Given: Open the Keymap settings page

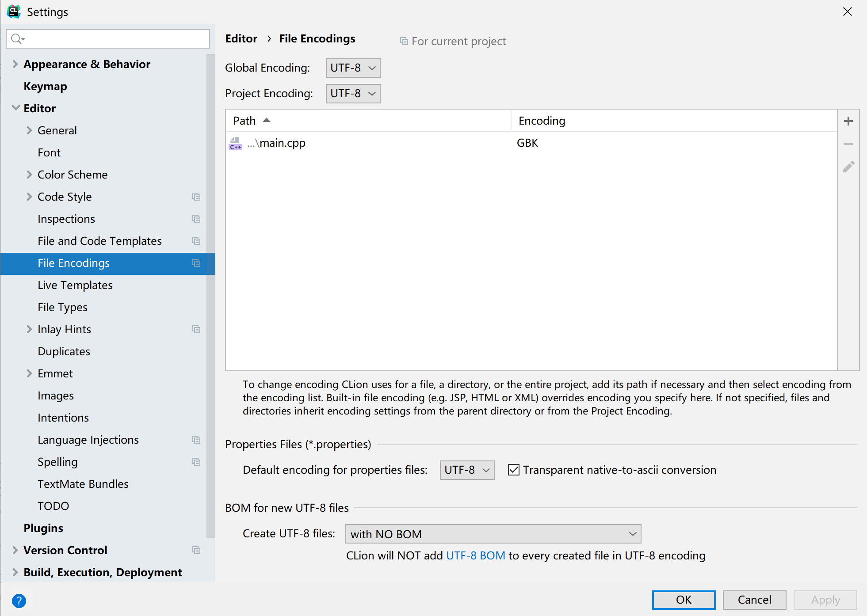Looking at the screenshot, I should (45, 86).
